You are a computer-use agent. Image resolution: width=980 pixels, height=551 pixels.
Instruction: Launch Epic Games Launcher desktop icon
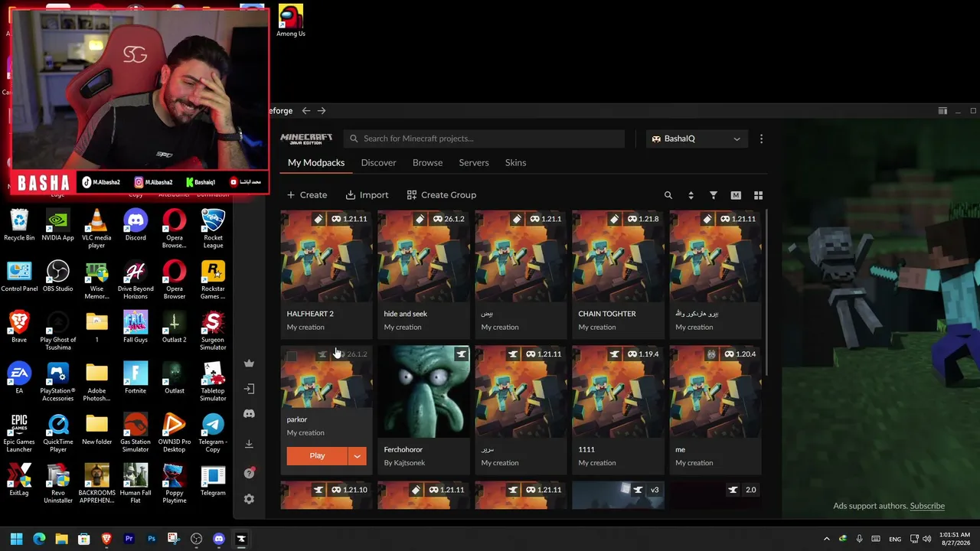tap(19, 433)
